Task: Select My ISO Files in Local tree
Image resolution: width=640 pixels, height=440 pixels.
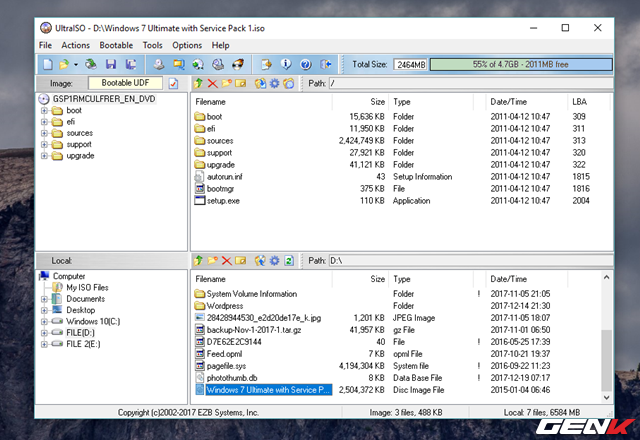Action: (x=87, y=287)
